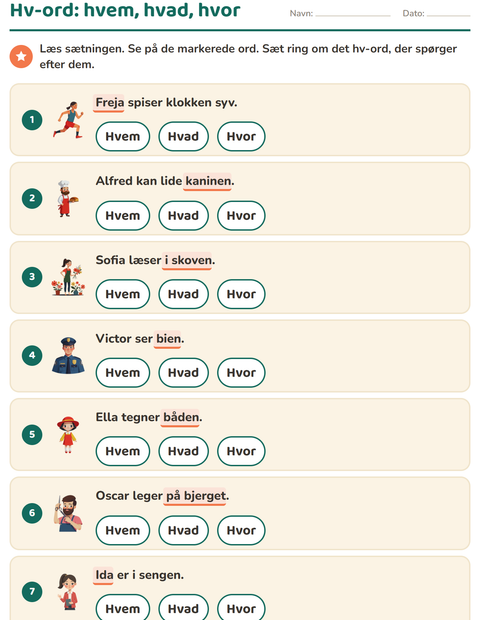
Task: Select Hvor for Sofia læser i skoven
Action: (x=241, y=294)
